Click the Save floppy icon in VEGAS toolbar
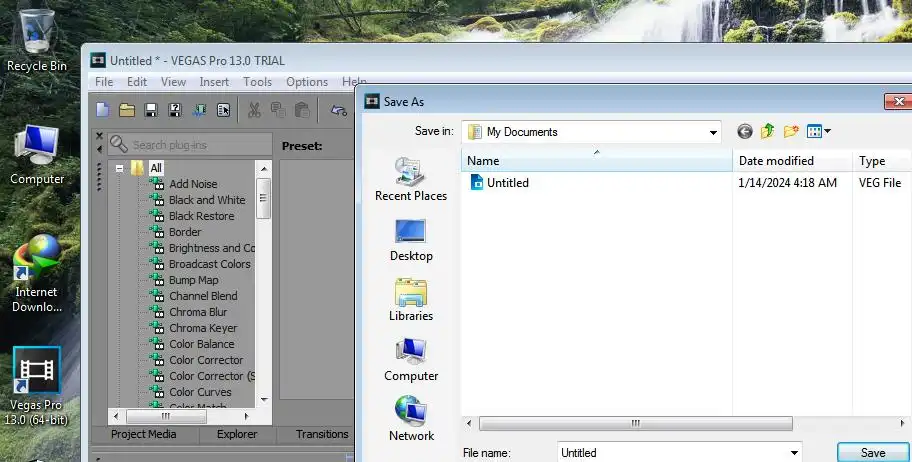This screenshot has width=912, height=462. click(x=151, y=110)
